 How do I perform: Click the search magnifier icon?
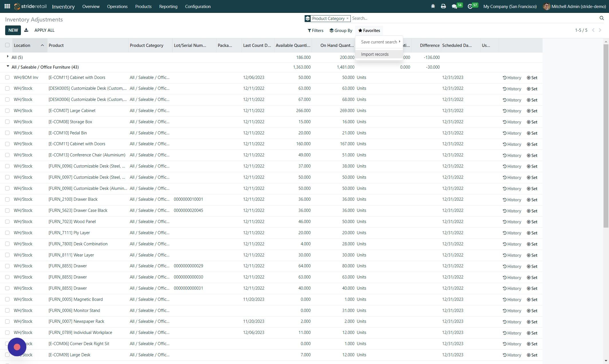click(x=601, y=18)
